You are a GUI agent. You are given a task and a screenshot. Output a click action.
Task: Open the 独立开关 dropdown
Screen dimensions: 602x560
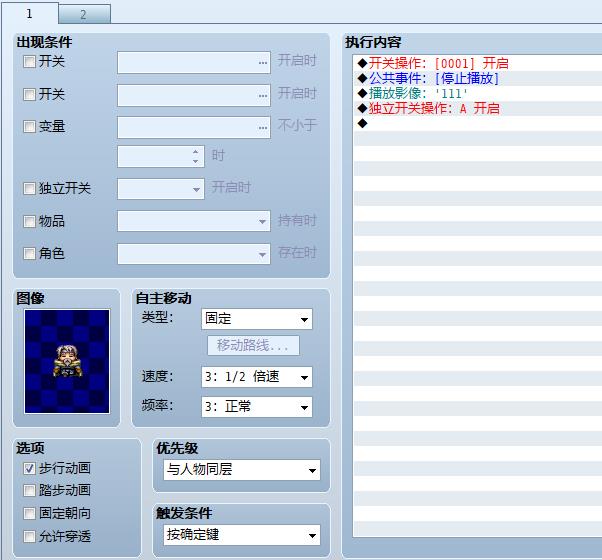[x=161, y=189]
